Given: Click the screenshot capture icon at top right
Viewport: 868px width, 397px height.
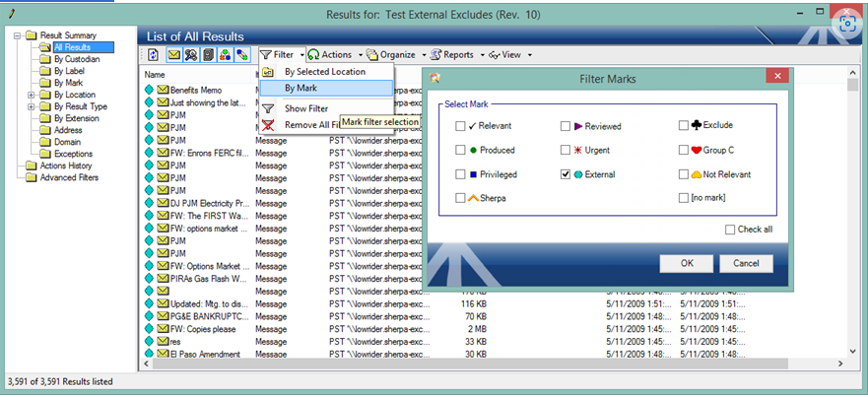Looking at the screenshot, I should pos(845,25).
